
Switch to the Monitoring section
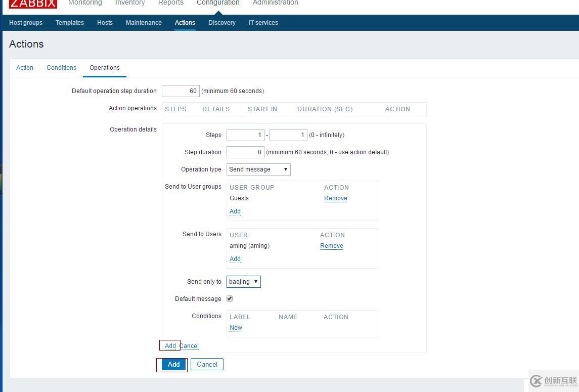click(x=84, y=3)
